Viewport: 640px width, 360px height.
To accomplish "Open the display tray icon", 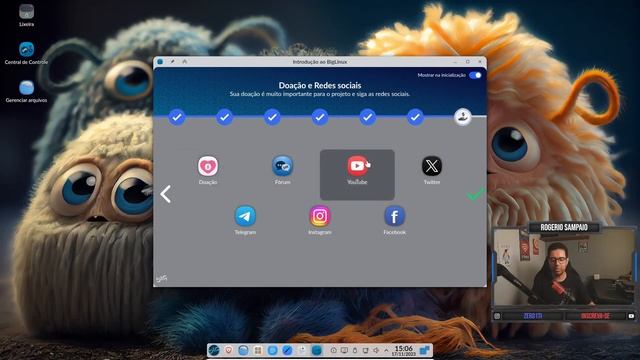I will tap(344, 350).
